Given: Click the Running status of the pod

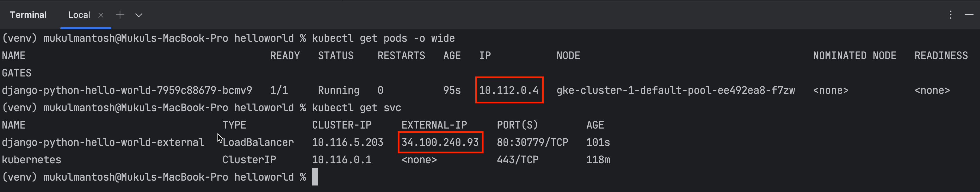Looking at the screenshot, I should pyautogui.click(x=338, y=90).
